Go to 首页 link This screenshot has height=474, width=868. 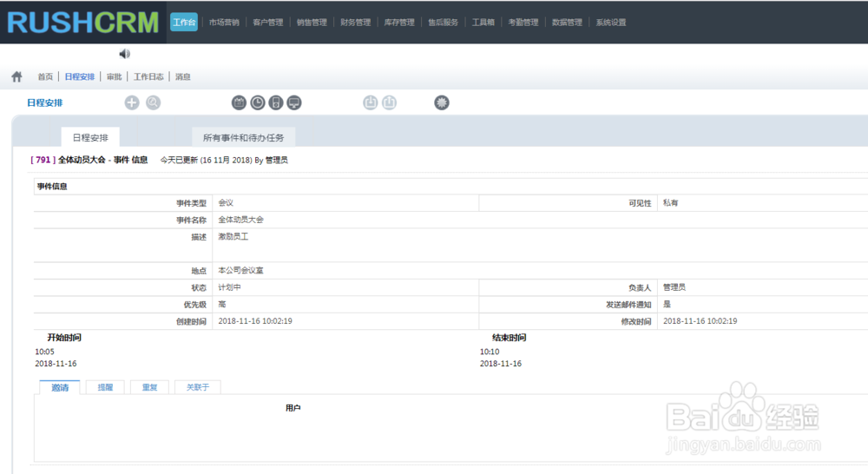45,76
